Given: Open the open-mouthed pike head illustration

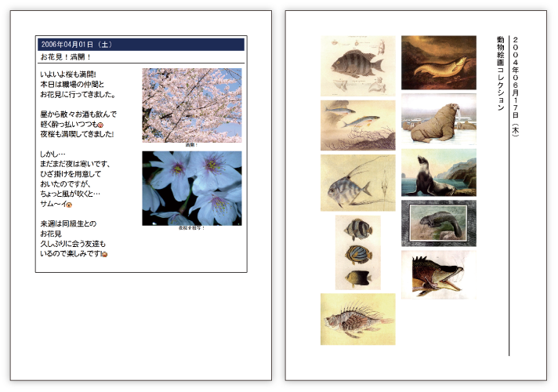Looking at the screenshot, I should point(439,274).
